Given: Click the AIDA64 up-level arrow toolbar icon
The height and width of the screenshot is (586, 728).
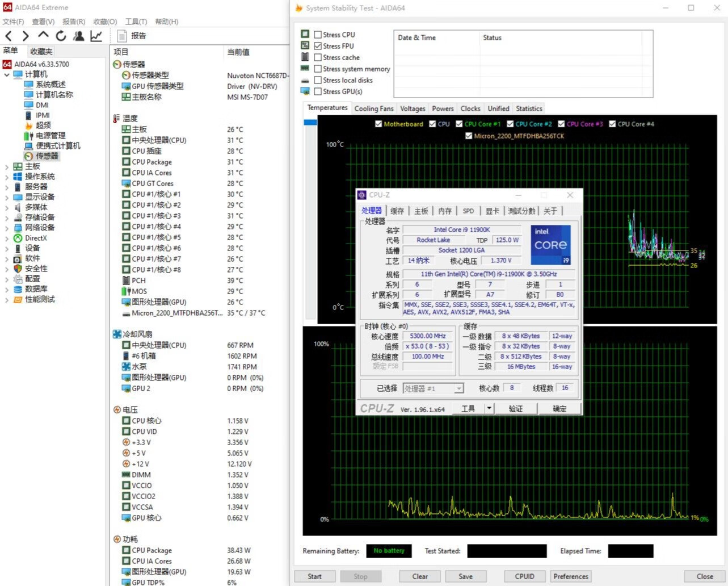Looking at the screenshot, I should tap(43, 35).
